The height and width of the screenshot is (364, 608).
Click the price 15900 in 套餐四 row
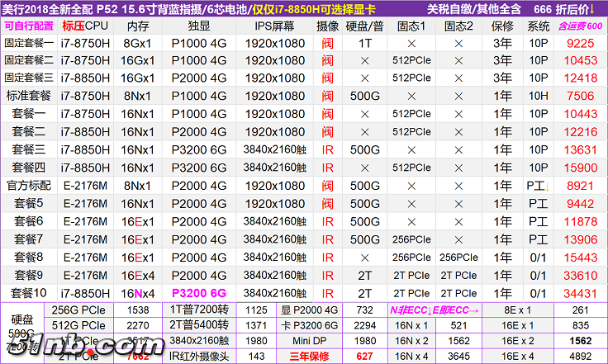pyautogui.click(x=580, y=168)
